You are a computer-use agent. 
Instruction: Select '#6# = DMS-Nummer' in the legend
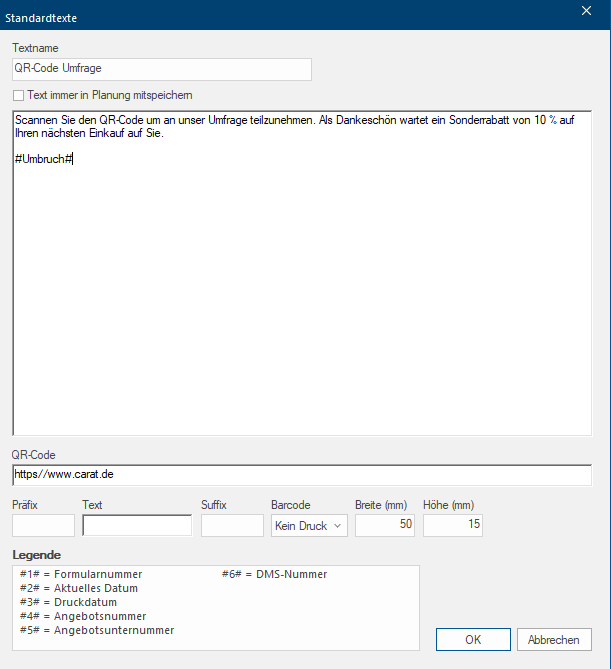click(274, 574)
